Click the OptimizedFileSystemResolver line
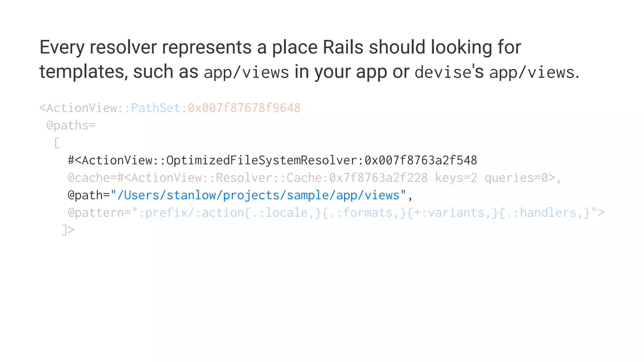Image resolution: width=644 pixels, height=362 pixels. pos(272,160)
